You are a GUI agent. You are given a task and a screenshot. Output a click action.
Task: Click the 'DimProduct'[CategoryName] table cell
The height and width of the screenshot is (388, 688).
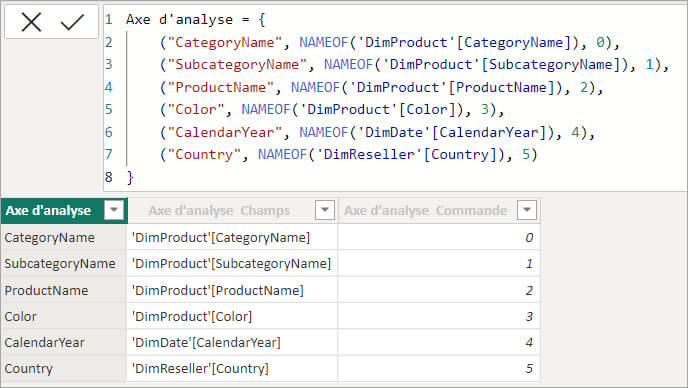pos(232,237)
